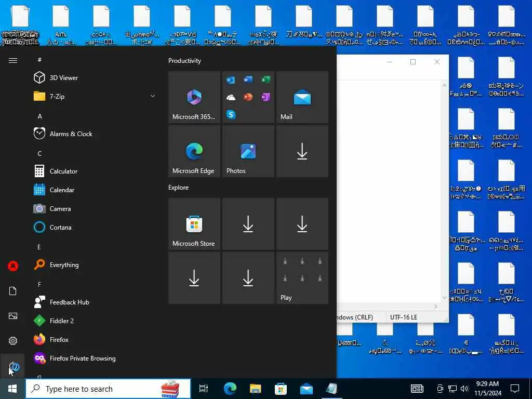The width and height of the screenshot is (532, 399).
Task: Click the download tile next to Microsoft Store
Action: pos(248,224)
